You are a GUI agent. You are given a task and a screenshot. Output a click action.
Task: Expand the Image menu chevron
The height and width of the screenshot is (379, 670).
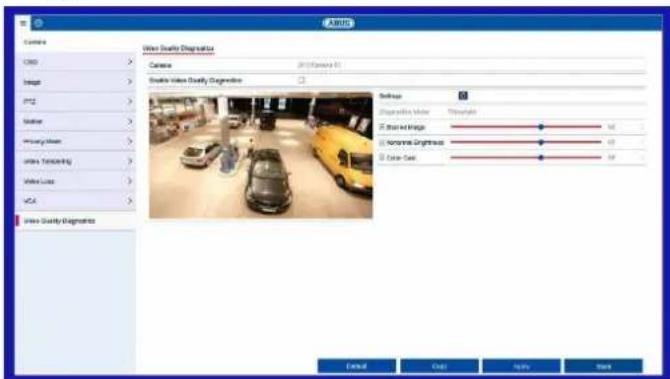pyautogui.click(x=130, y=82)
